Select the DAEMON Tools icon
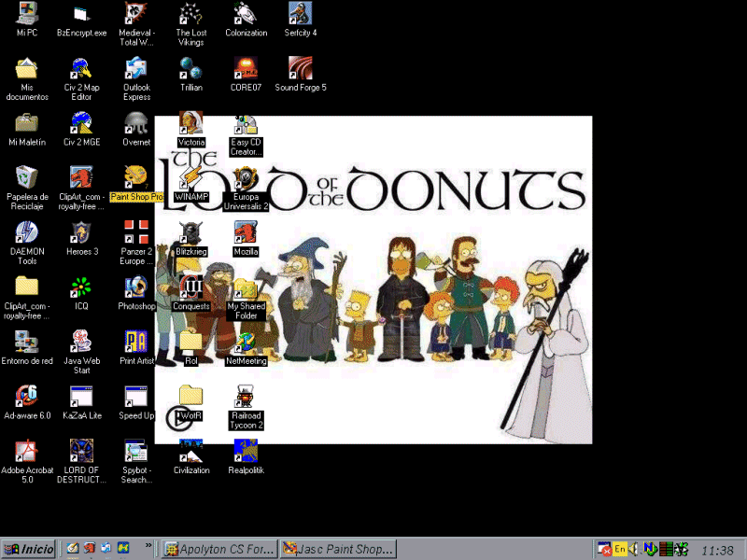The height and width of the screenshot is (560, 747). click(x=27, y=232)
